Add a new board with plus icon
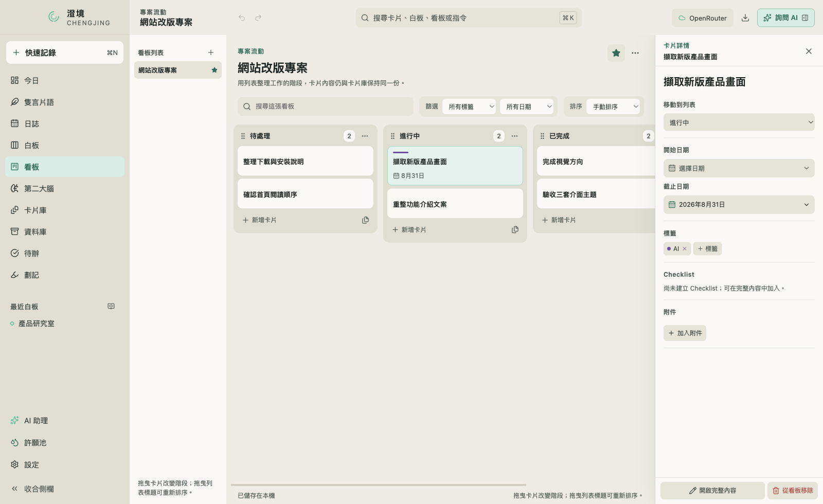 [211, 52]
